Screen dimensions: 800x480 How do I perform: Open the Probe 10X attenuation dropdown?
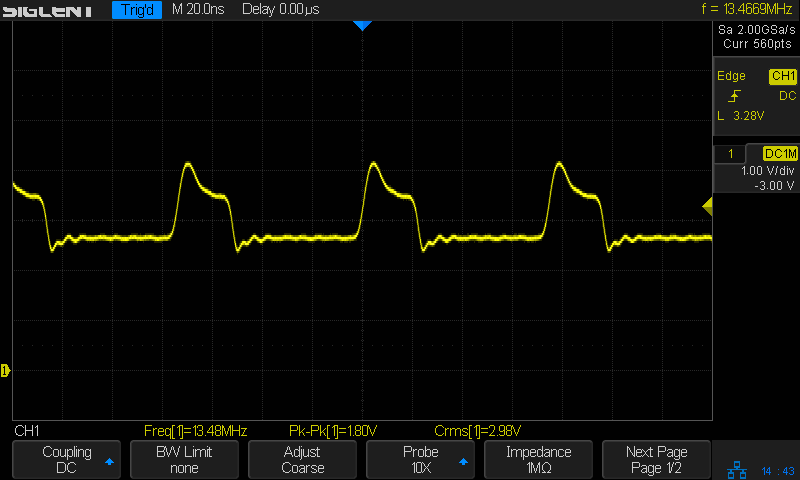tap(420, 459)
